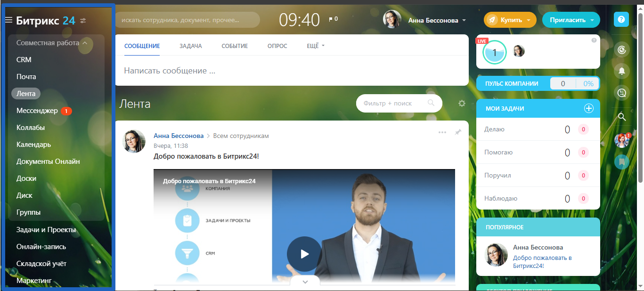Image resolution: width=644 pixels, height=291 pixels.
Task: Open Анна Бессонова author link on the post
Action: 179,136
